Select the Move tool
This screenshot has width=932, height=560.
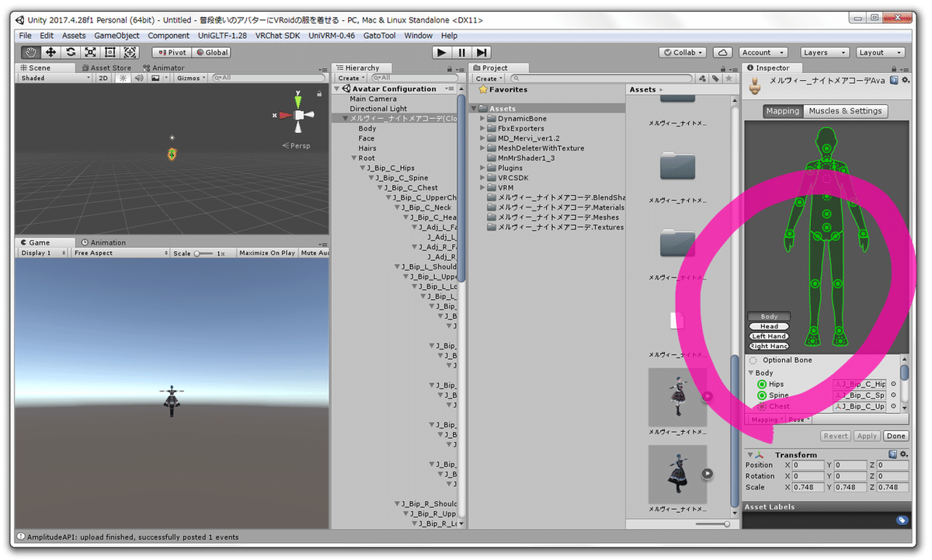coord(51,52)
